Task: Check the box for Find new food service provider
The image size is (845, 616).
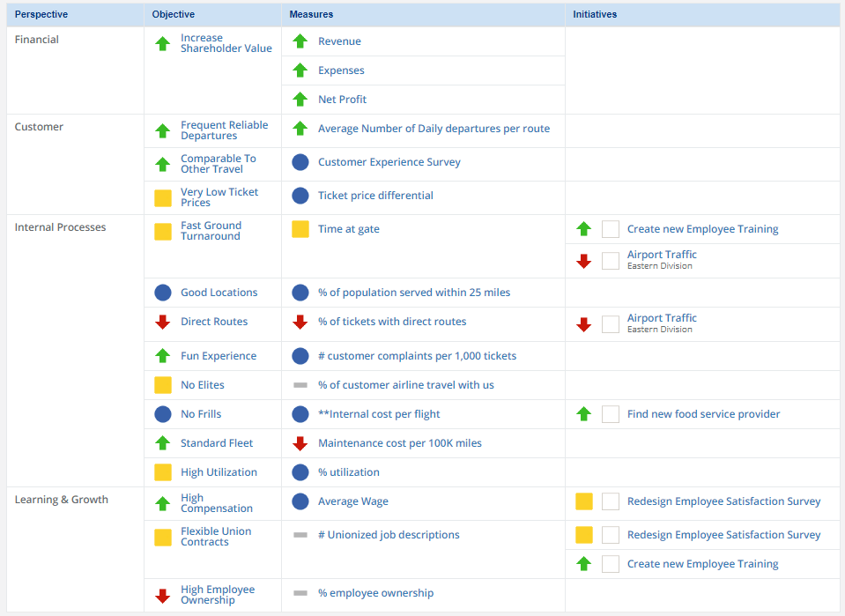Action: [611, 414]
